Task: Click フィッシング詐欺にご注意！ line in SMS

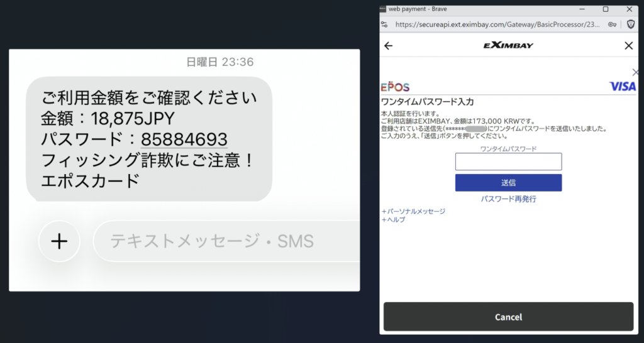Action: 148,160
